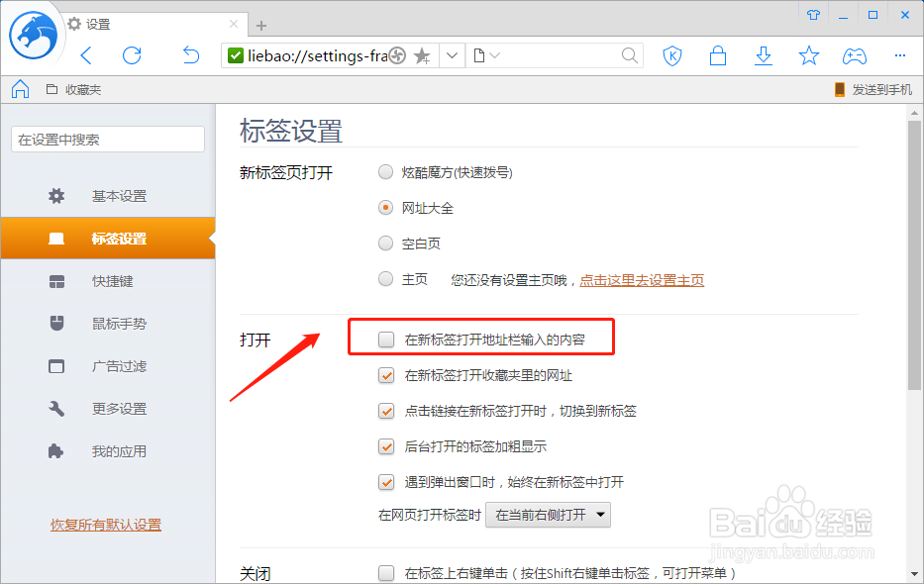Uncheck 在新标签打开收藏夹里的网址
924x584 pixels.
pos(386,375)
